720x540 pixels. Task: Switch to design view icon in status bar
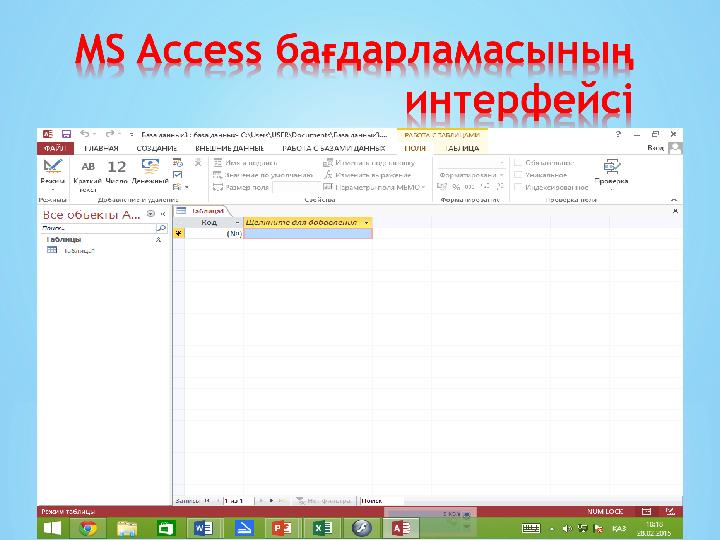coord(670,512)
